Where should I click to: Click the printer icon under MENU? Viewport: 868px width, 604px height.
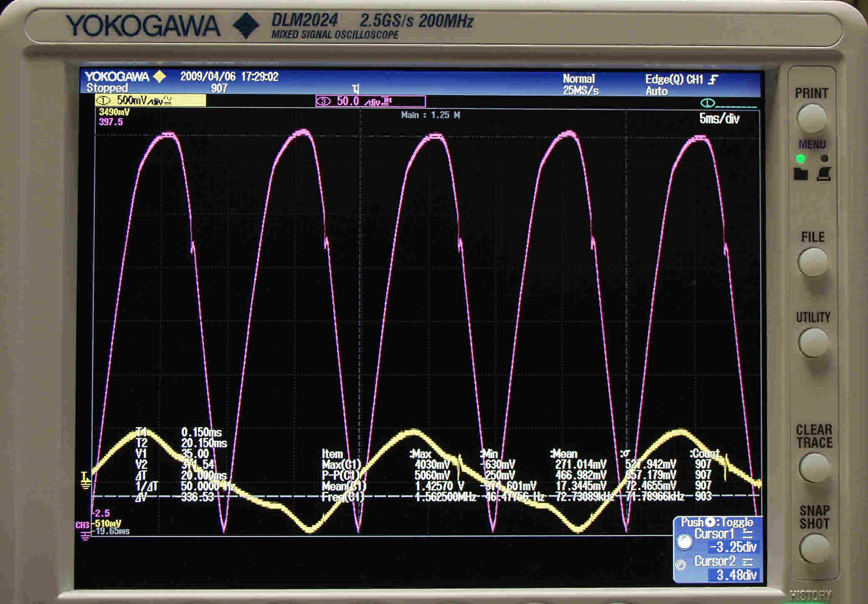tap(824, 174)
